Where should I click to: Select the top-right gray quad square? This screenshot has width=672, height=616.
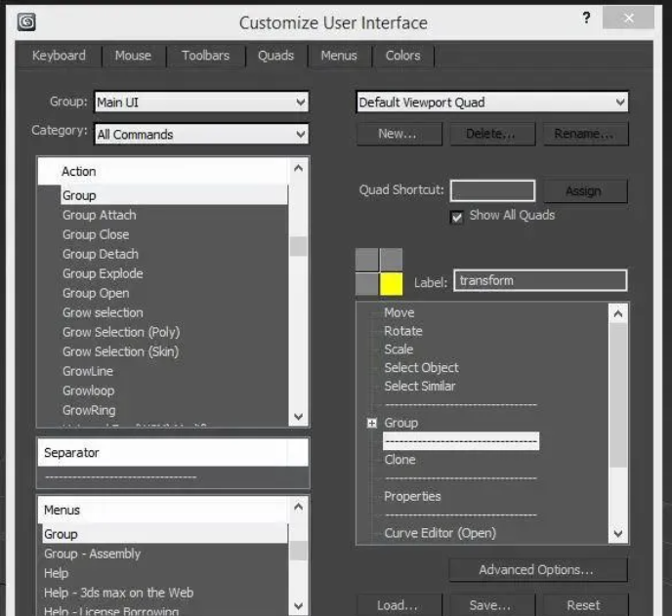(x=391, y=260)
